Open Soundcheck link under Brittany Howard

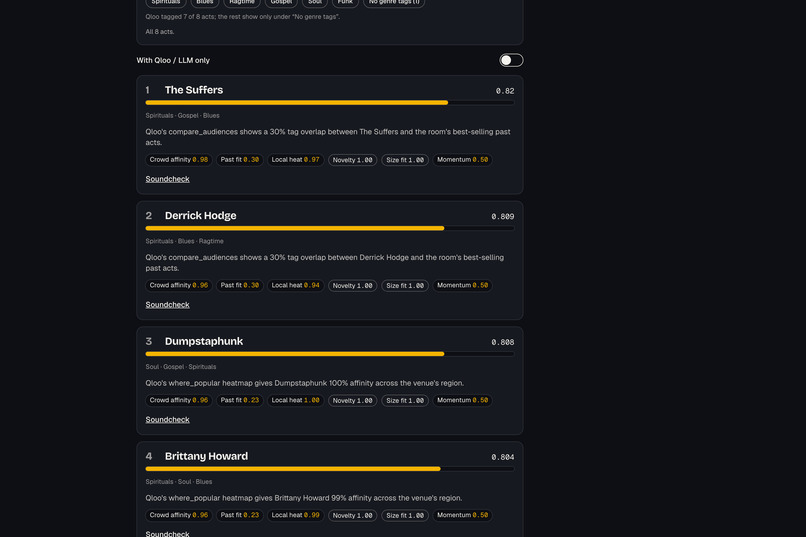point(168,533)
